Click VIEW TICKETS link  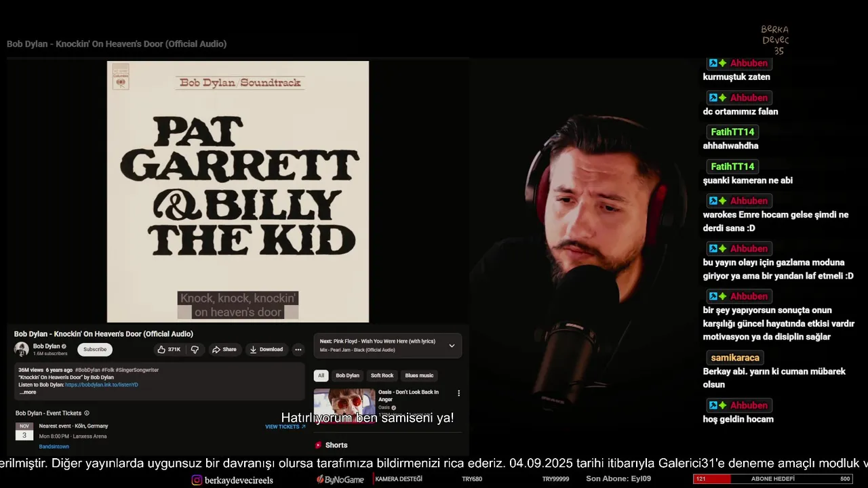click(x=285, y=427)
